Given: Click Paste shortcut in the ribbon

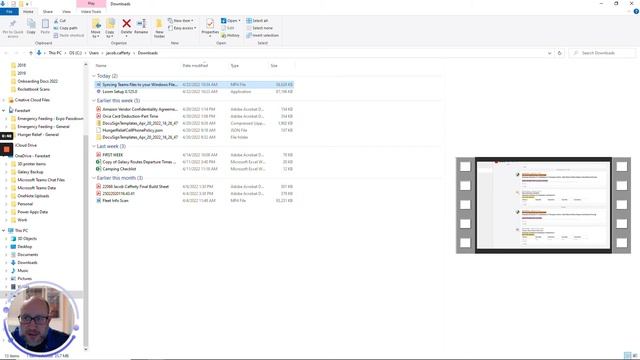Looking at the screenshot, I should coord(69,36).
